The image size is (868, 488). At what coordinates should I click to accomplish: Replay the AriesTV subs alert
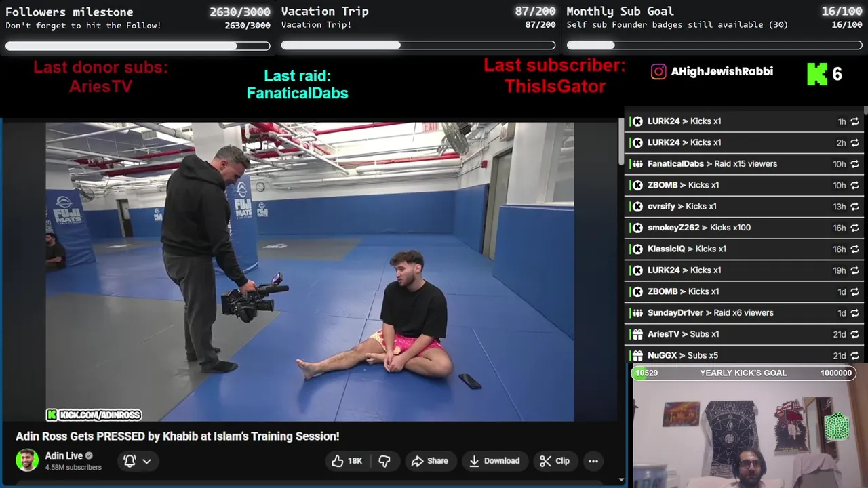(x=854, y=334)
